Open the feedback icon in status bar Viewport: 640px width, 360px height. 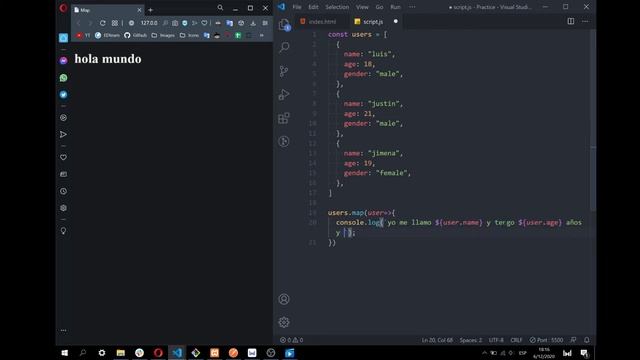(573, 340)
